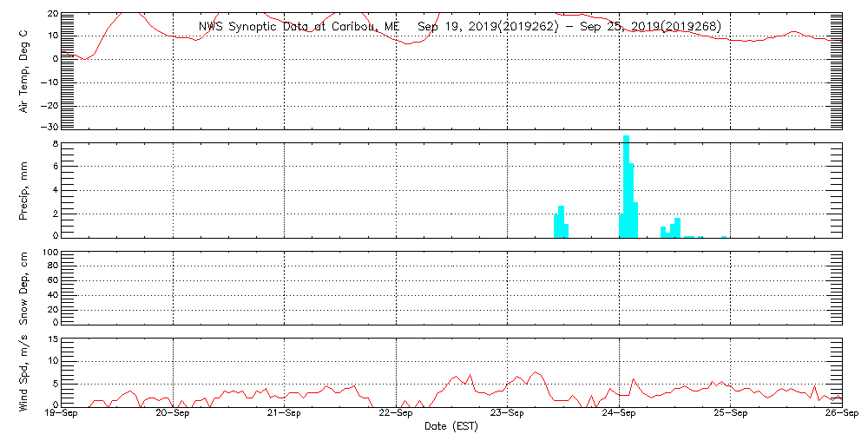The image size is (868, 434).
Task: Click the tallest cyan precipitation bar
Action: 626,186
